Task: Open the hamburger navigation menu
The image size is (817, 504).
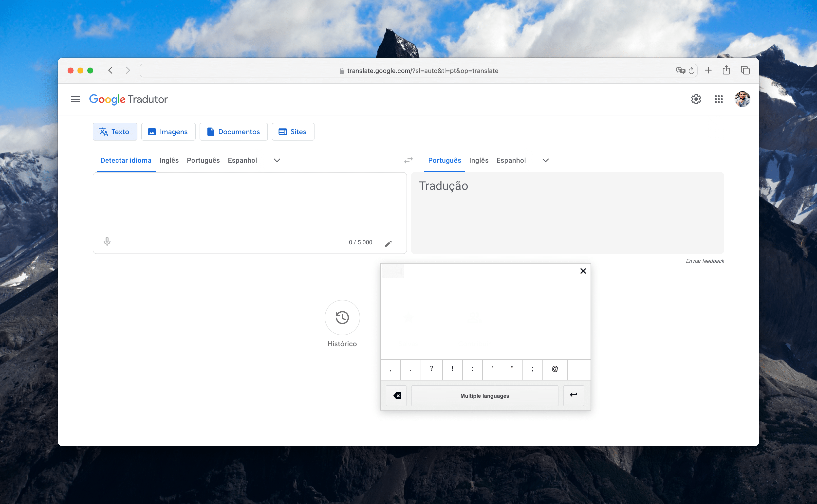Action: click(75, 99)
